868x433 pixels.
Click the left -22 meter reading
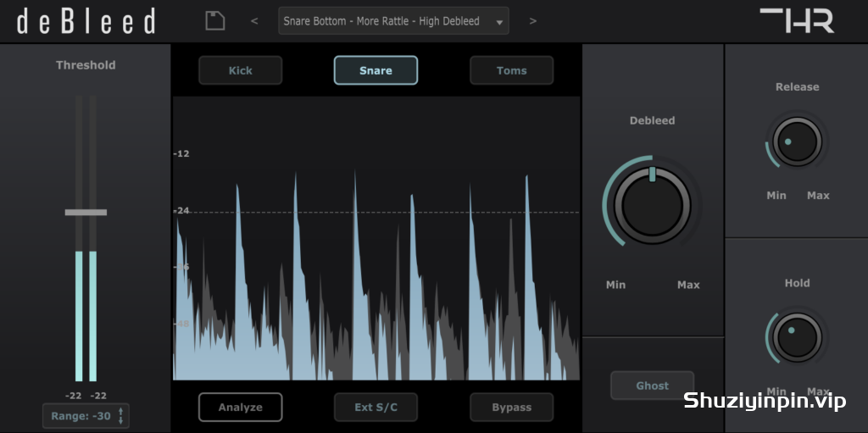pos(74,396)
